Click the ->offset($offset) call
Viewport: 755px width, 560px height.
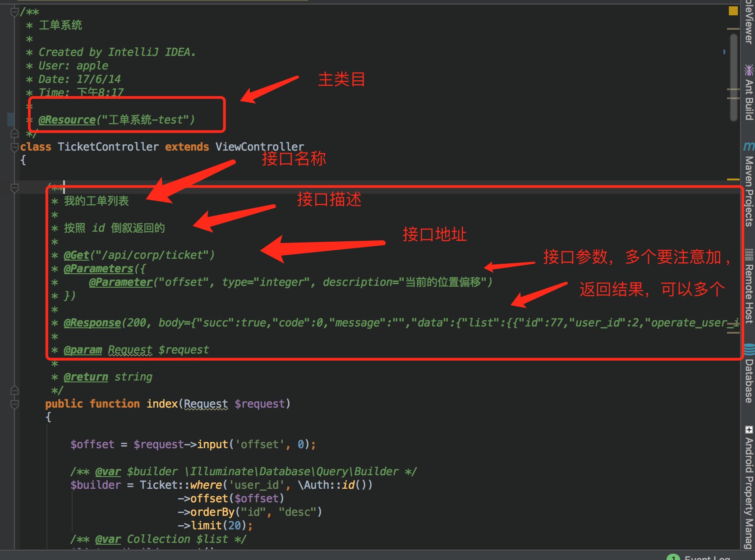[231, 499]
